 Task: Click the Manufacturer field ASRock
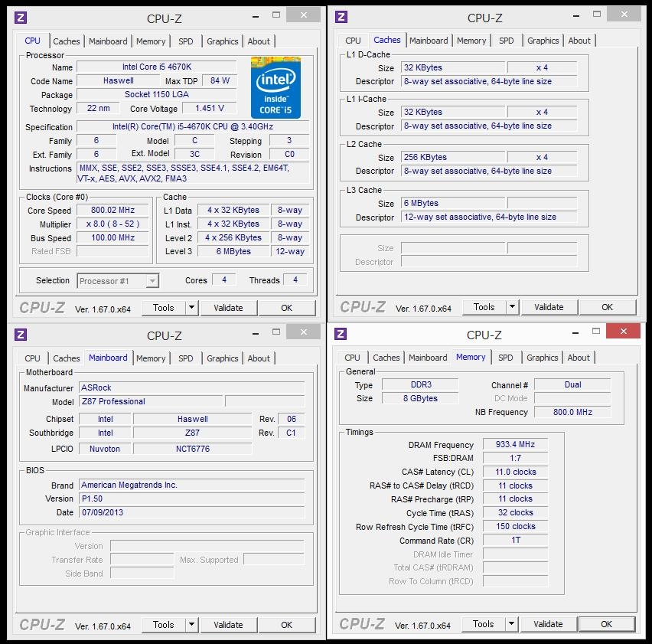(191, 387)
